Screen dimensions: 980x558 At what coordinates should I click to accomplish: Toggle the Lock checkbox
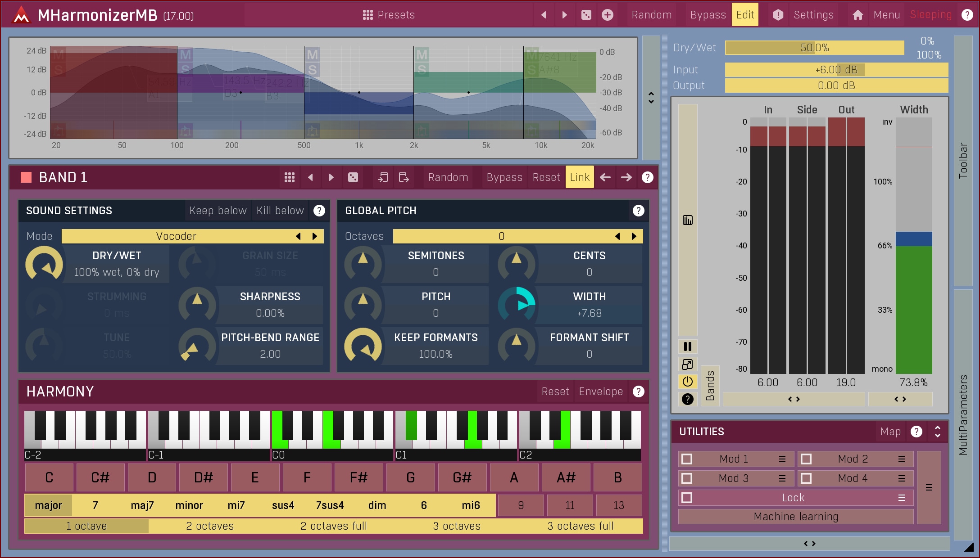pyautogui.click(x=687, y=498)
